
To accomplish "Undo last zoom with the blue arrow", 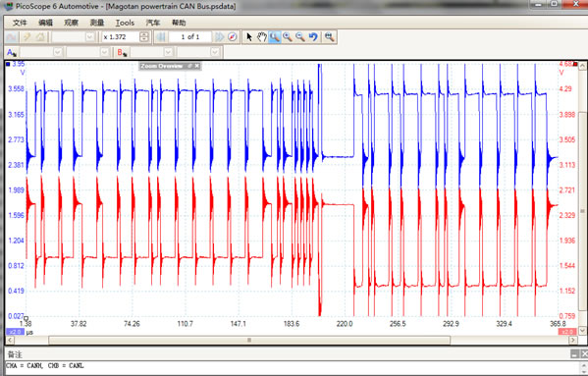I will pos(313,36).
